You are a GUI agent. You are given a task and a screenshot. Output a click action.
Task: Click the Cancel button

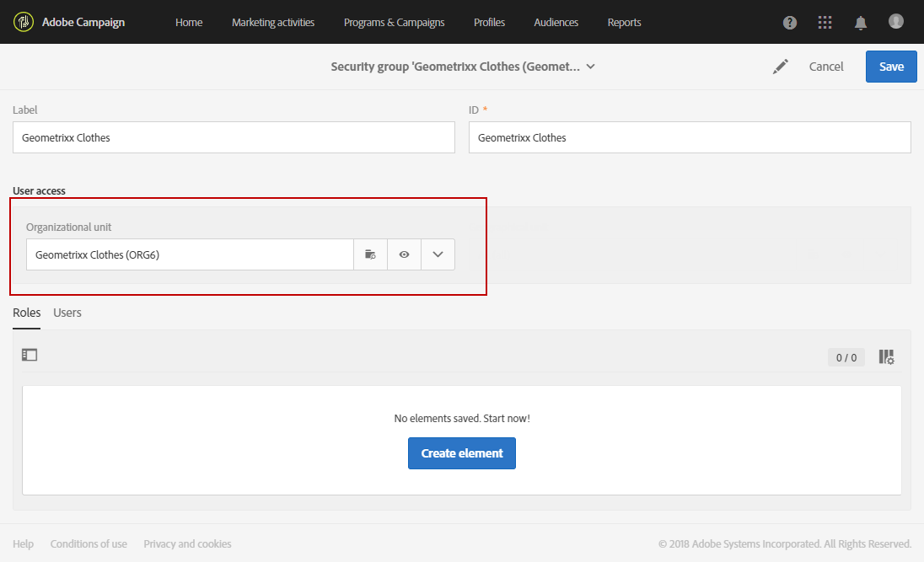825,67
